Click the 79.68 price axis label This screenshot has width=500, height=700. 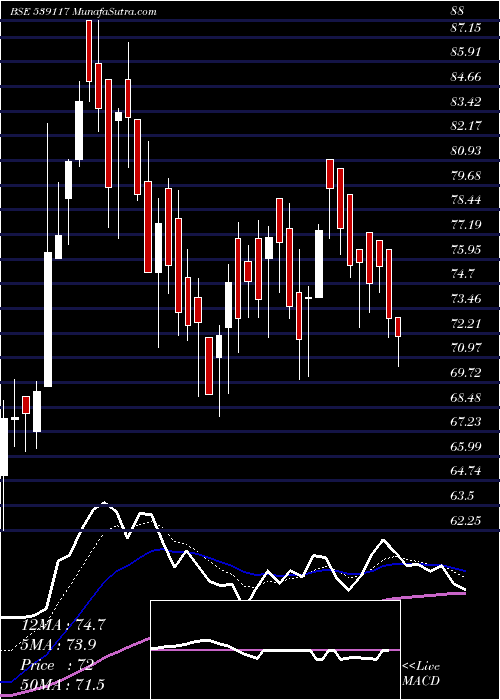[x=466, y=175]
